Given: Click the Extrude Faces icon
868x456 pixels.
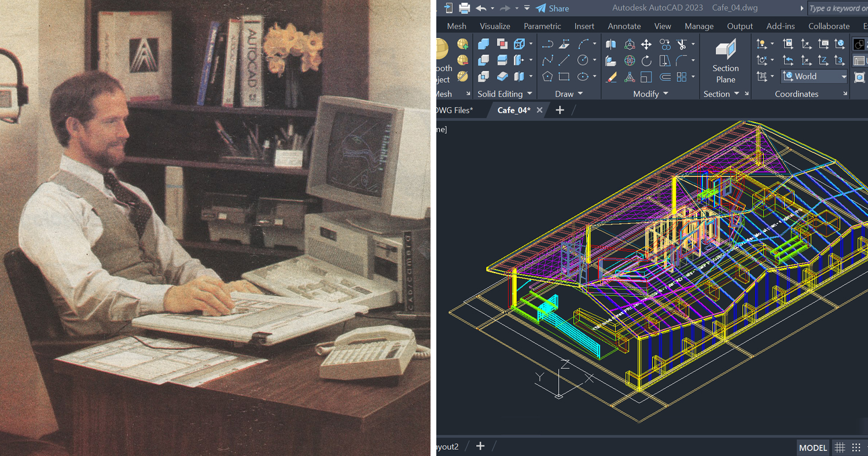Looking at the screenshot, I should tap(519, 60).
